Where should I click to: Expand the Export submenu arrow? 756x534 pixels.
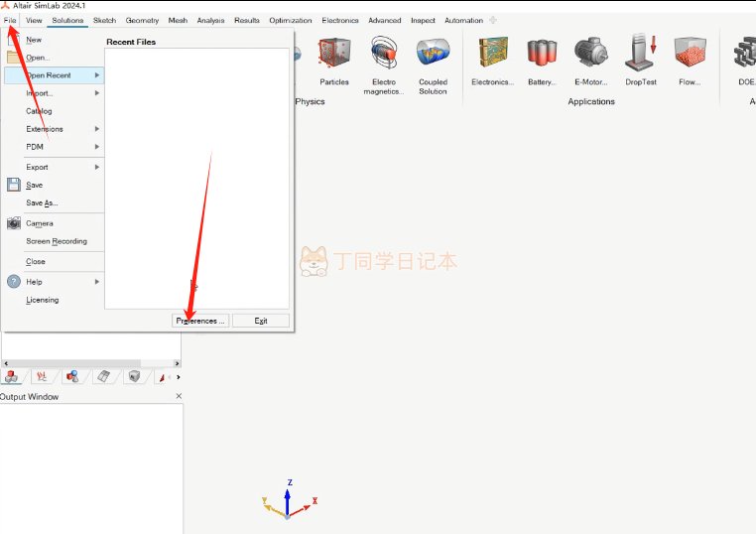[x=97, y=167]
